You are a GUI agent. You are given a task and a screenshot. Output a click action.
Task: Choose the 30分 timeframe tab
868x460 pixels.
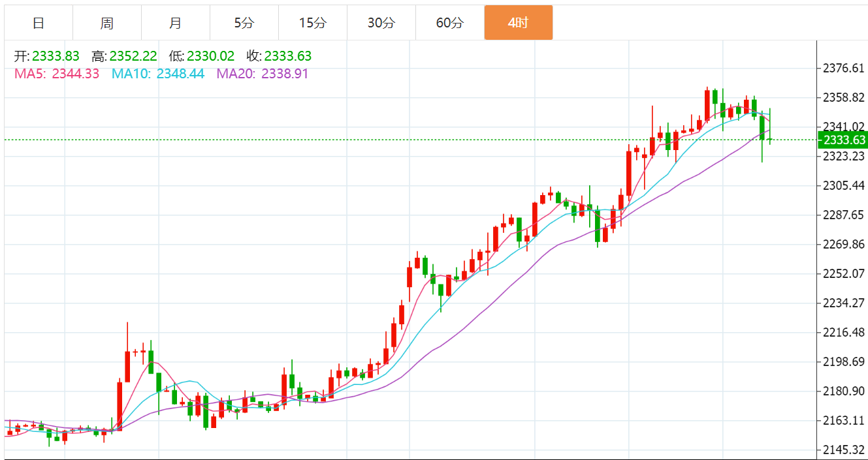381,23
